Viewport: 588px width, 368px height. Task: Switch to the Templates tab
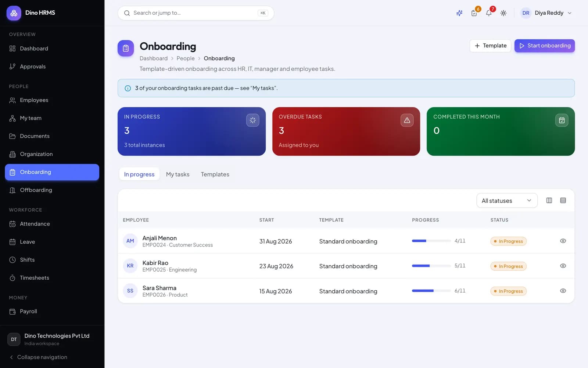click(215, 174)
